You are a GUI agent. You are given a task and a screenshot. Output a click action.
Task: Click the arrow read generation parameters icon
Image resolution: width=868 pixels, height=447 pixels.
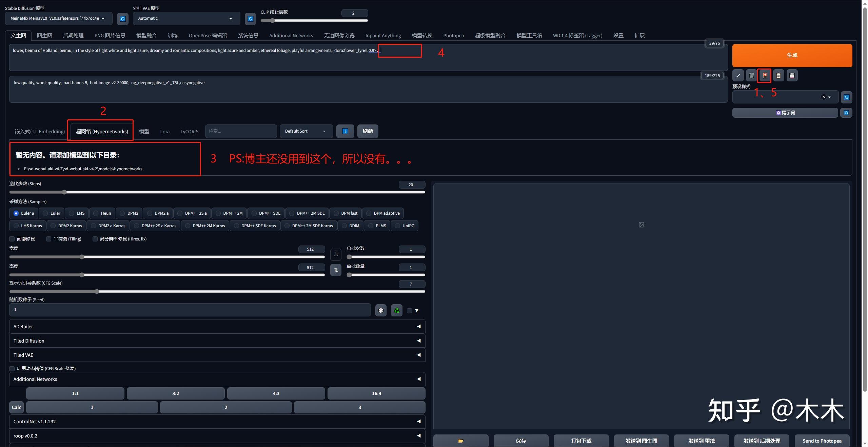pyautogui.click(x=738, y=76)
